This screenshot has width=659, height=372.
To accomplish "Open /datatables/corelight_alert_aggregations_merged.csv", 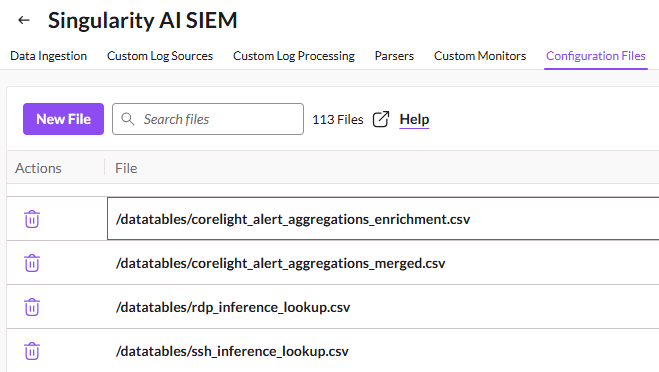I will point(280,263).
